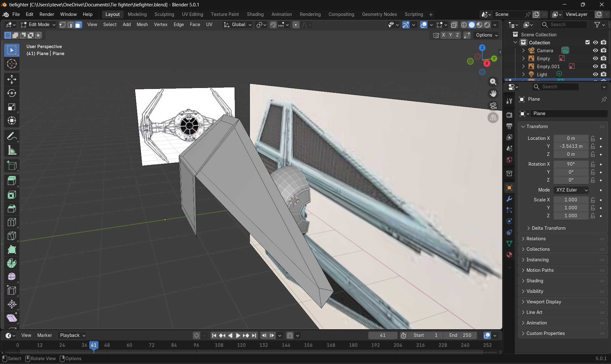Viewport: 611px width, 364px height.
Task: Open the Edit Mode dropdown
Action: tap(38, 25)
